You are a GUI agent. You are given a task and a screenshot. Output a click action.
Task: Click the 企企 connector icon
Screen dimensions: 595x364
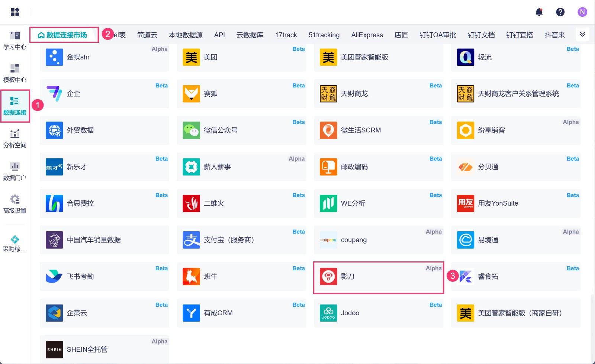coord(54,94)
